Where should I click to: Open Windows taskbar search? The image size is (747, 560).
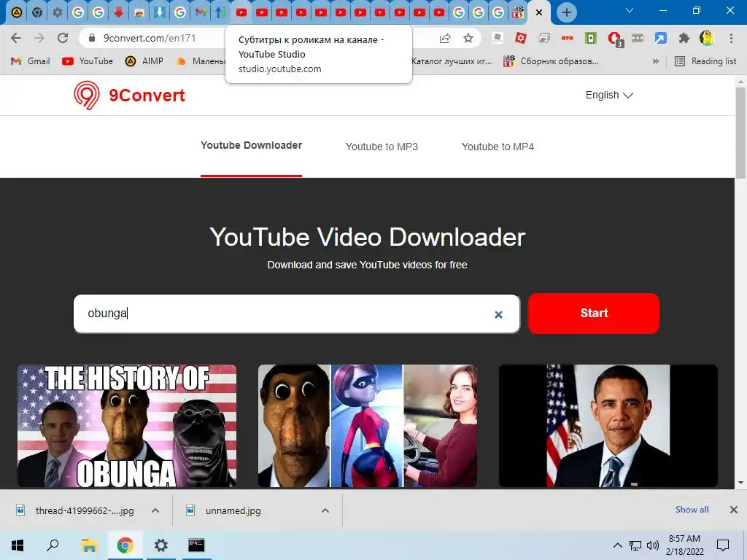click(x=53, y=545)
